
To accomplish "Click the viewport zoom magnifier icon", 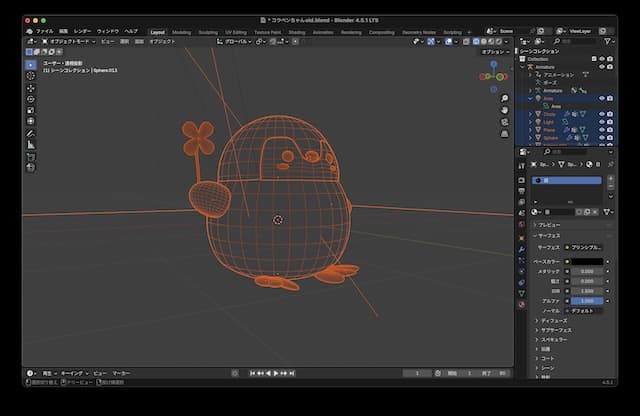I will 504,98.
